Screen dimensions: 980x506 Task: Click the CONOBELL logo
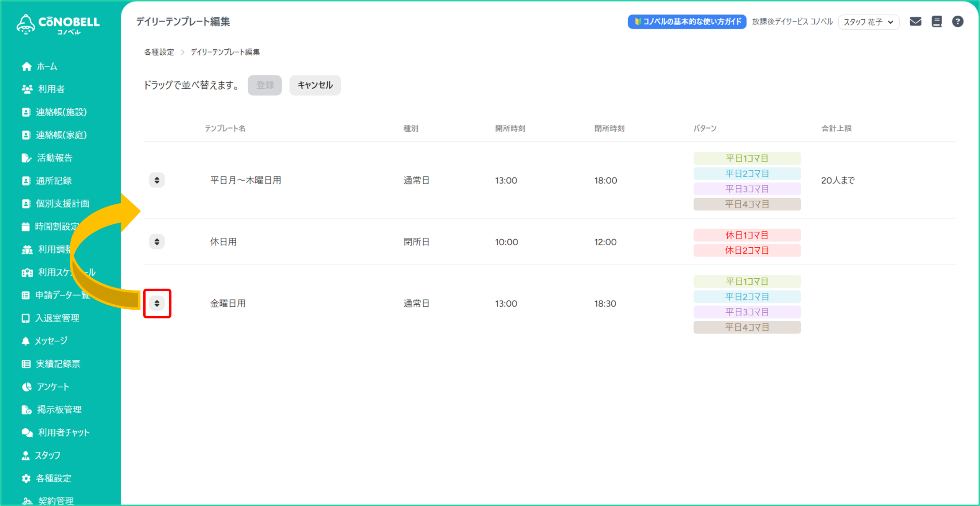tap(58, 24)
